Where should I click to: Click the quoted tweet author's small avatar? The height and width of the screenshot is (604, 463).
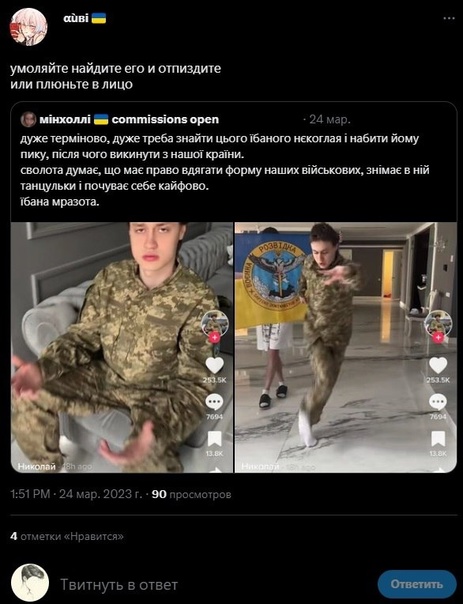(28, 119)
